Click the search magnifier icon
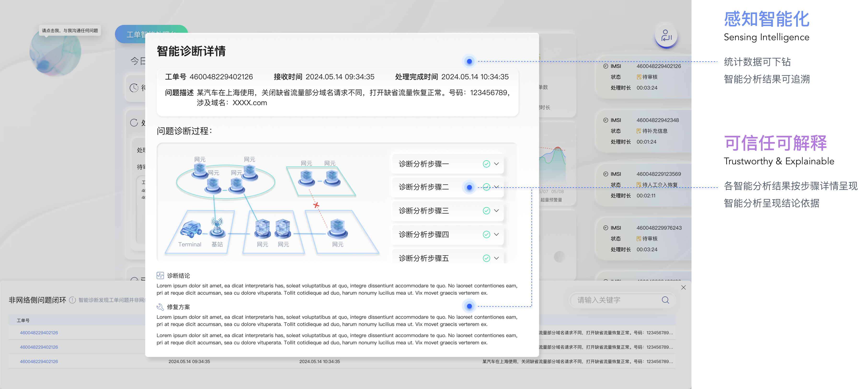Image resolution: width=868 pixels, height=389 pixels. coord(665,300)
